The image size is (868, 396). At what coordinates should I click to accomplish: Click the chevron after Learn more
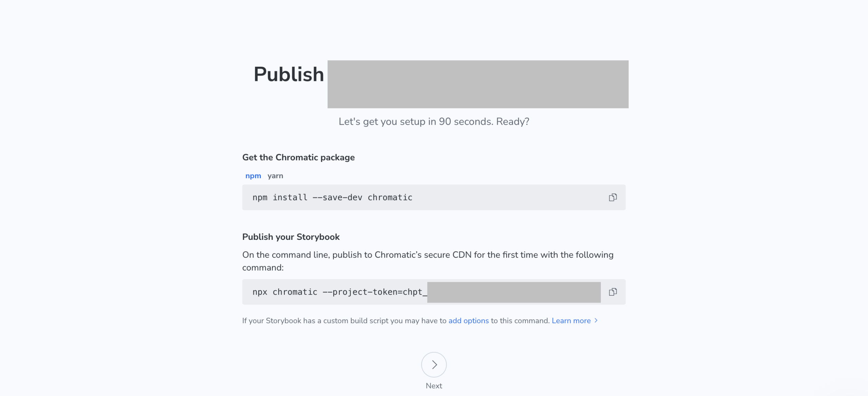click(596, 320)
